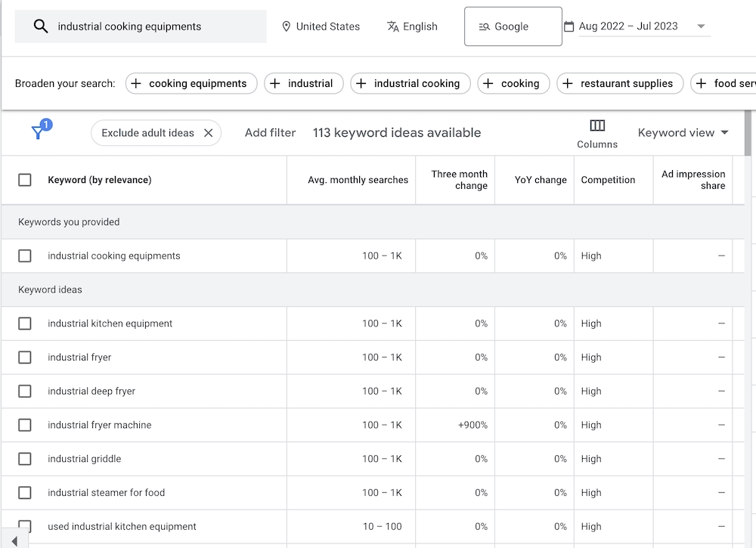Add 'cooking' to broaden search
This screenshot has width=756, height=548.
tap(513, 83)
